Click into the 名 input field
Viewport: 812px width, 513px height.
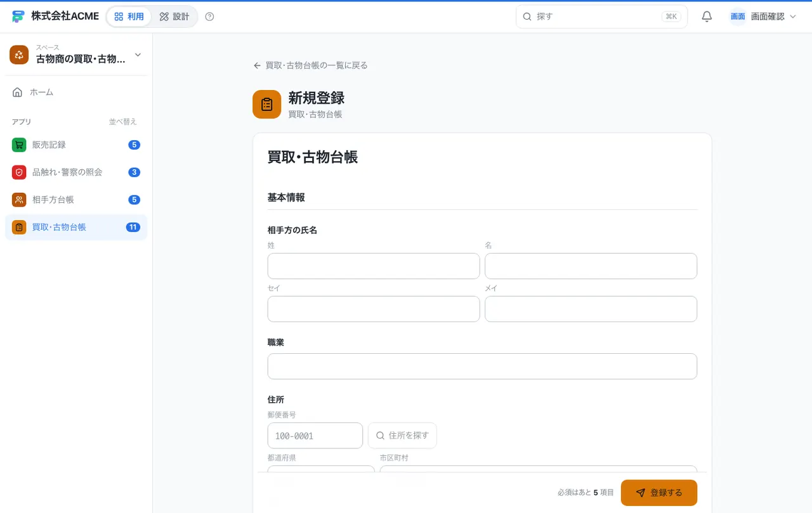coord(591,266)
